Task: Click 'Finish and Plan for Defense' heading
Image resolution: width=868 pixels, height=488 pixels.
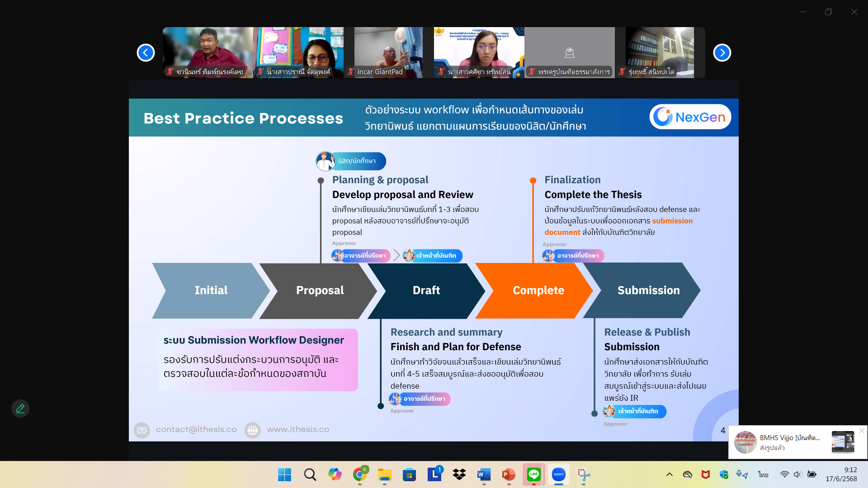Action: pos(456,347)
